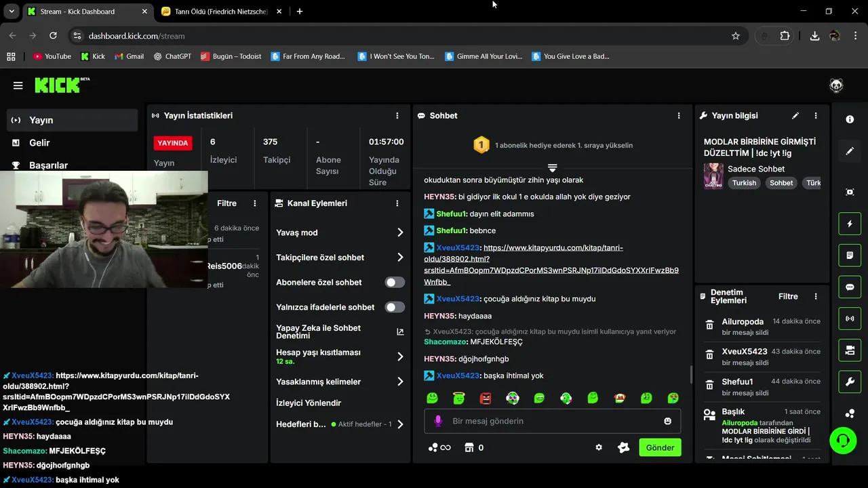868x488 pixels.
Task: Go to Yayın in left sidebar
Action: pos(73,120)
